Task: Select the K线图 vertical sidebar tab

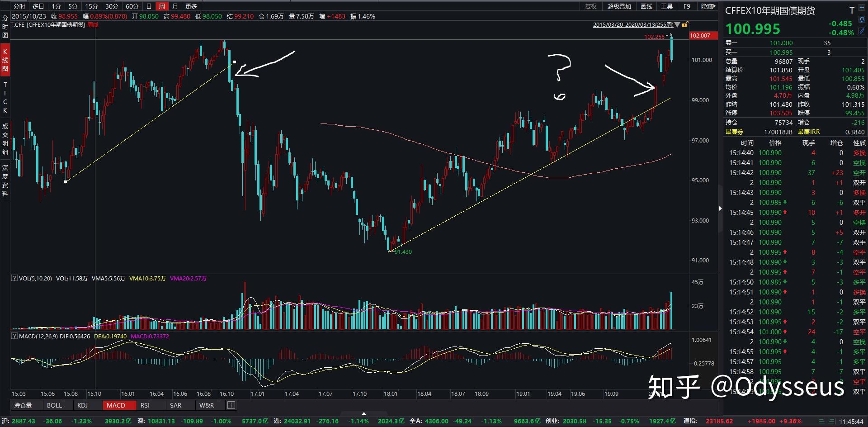Action: pyautogui.click(x=5, y=60)
